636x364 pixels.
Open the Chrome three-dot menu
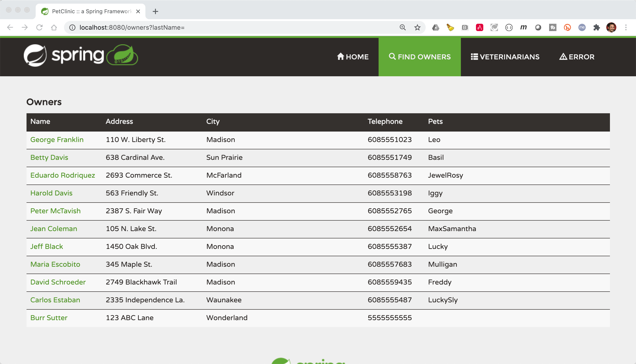point(626,27)
